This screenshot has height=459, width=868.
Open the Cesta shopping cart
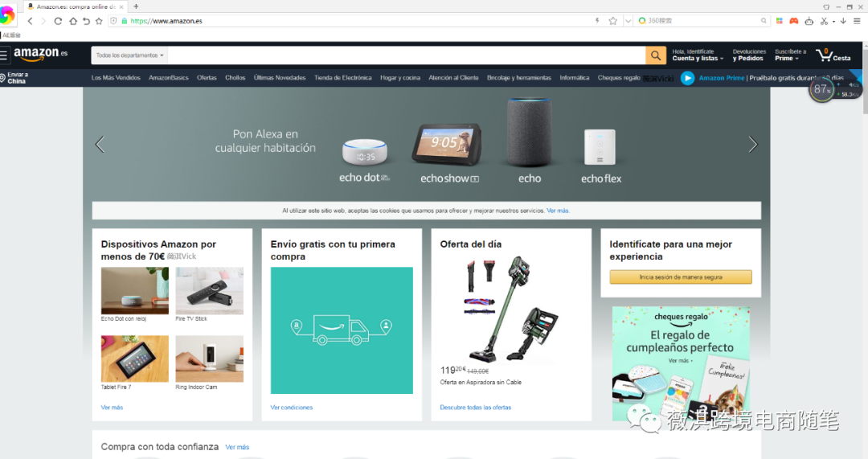(833, 55)
